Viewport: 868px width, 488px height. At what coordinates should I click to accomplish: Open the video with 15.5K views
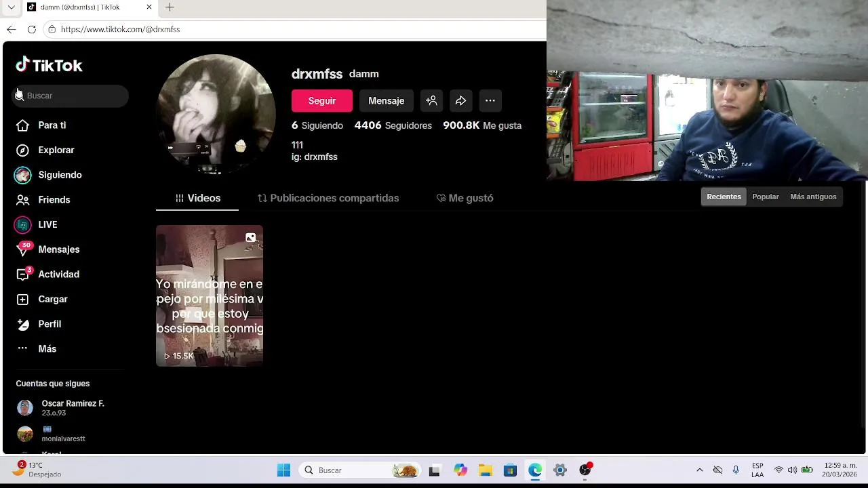[210, 296]
